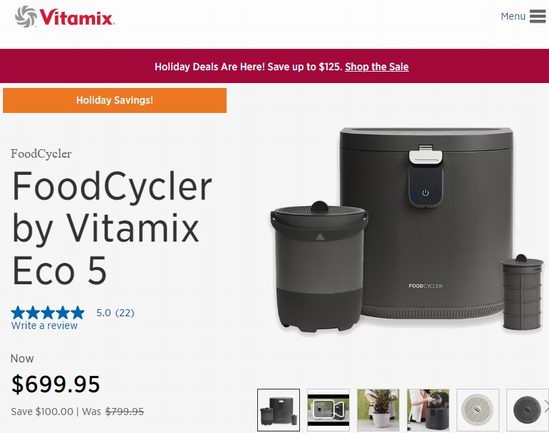Click the 5.0 rating score

pos(104,313)
